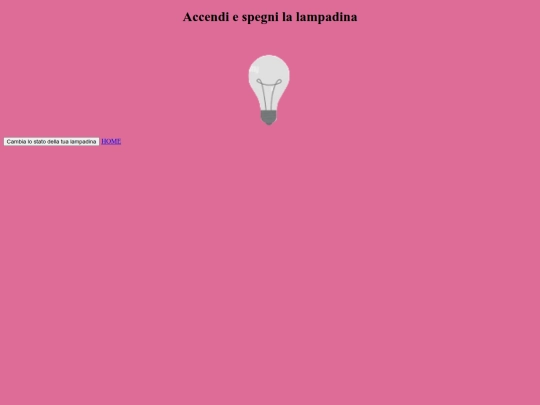Click the 'Cambia lo stato della tua lampadina' button

pos(51,142)
